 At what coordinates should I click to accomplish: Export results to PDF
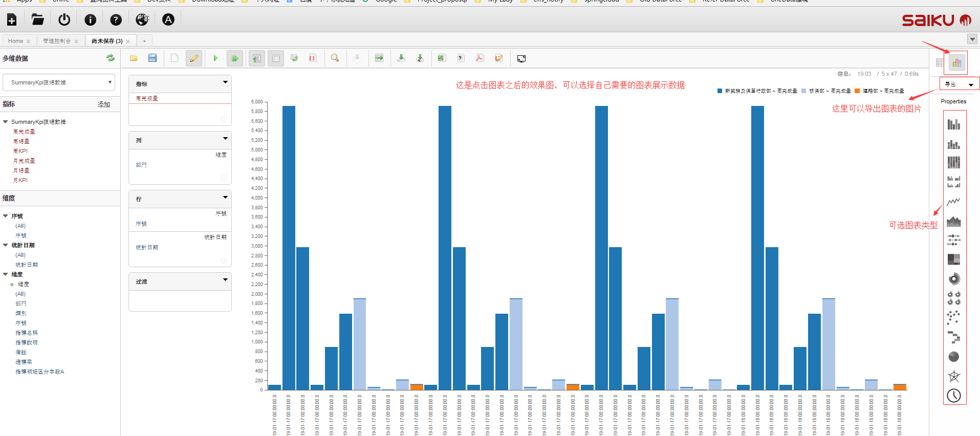480,58
